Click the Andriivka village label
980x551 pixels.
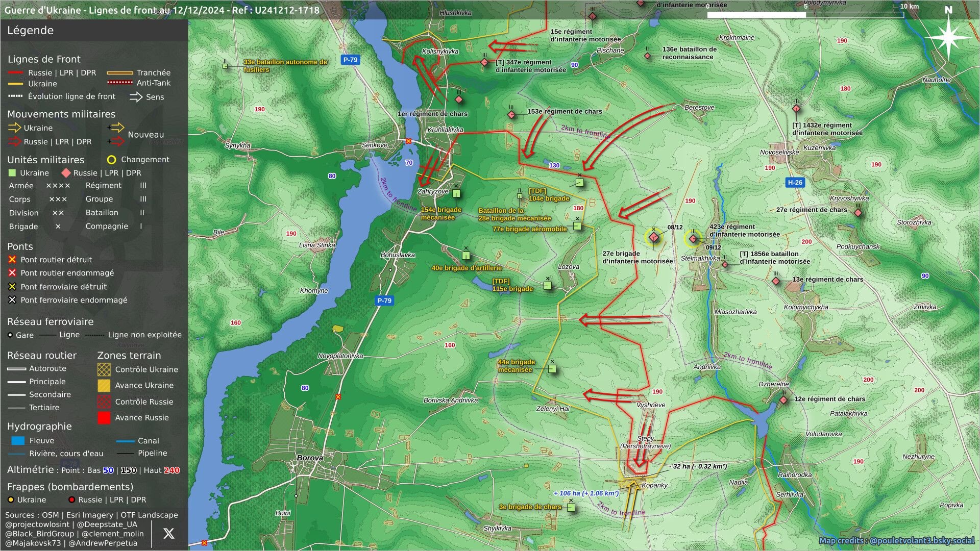point(707,367)
